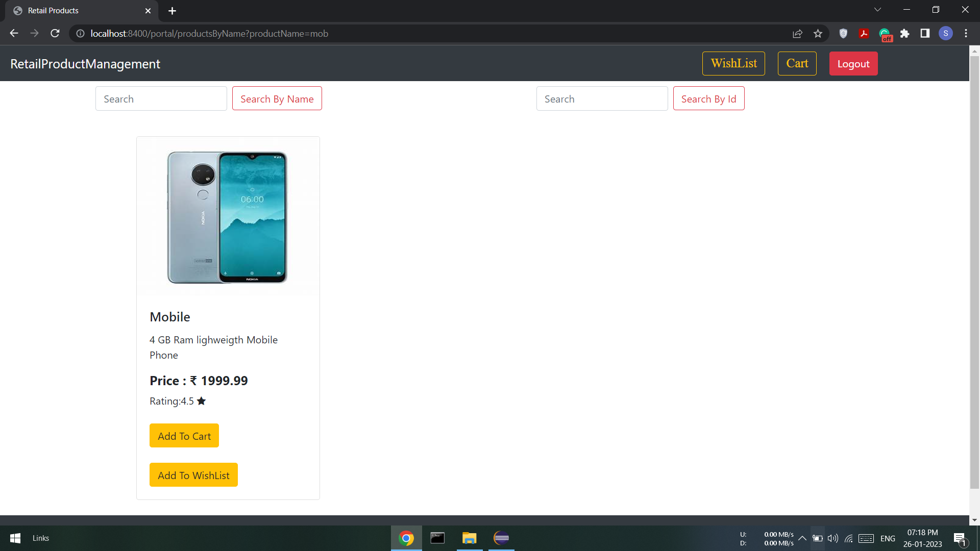Mute the speaker in system tray

click(832, 538)
